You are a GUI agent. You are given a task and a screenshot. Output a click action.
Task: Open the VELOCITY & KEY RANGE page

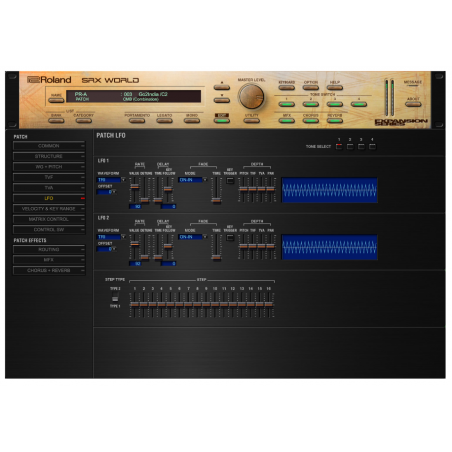[49, 209]
